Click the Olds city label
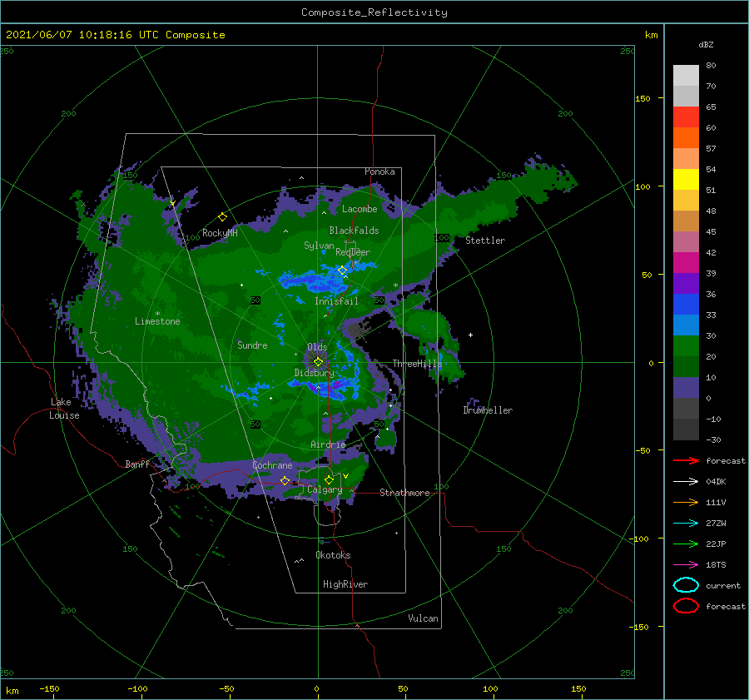749x700 pixels. pyautogui.click(x=317, y=347)
